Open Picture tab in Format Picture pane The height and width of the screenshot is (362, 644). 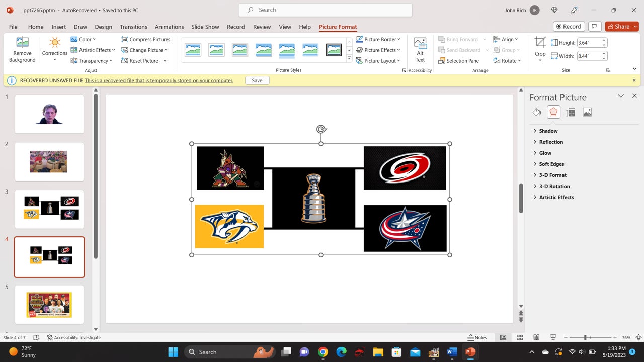point(587,112)
